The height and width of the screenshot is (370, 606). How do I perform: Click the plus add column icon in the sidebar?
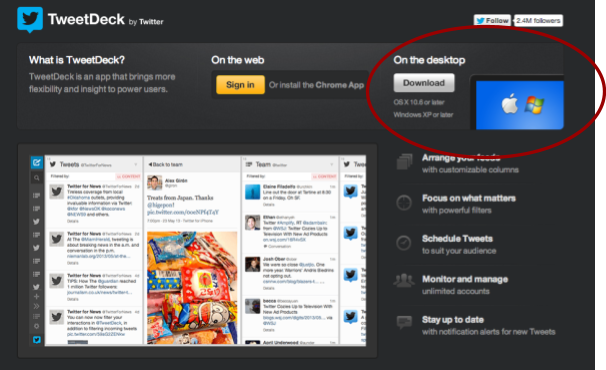(x=36, y=297)
